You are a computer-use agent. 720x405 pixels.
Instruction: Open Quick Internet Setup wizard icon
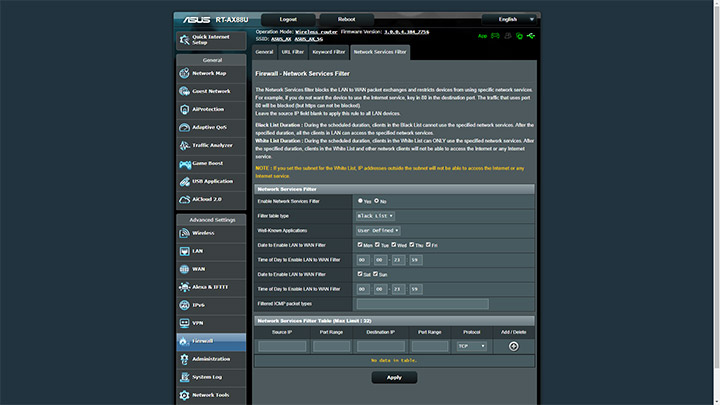tap(185, 39)
